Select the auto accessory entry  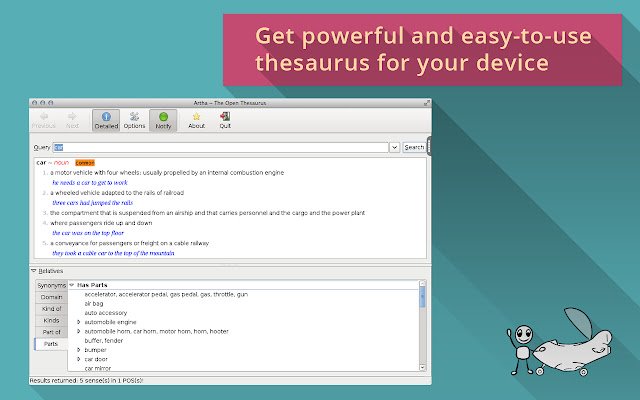pos(106,313)
